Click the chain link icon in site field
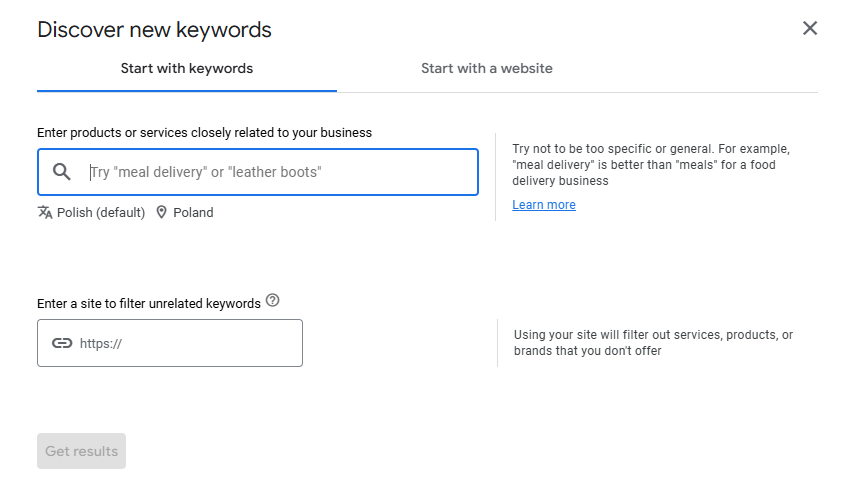The width and height of the screenshot is (868, 477). coord(62,343)
